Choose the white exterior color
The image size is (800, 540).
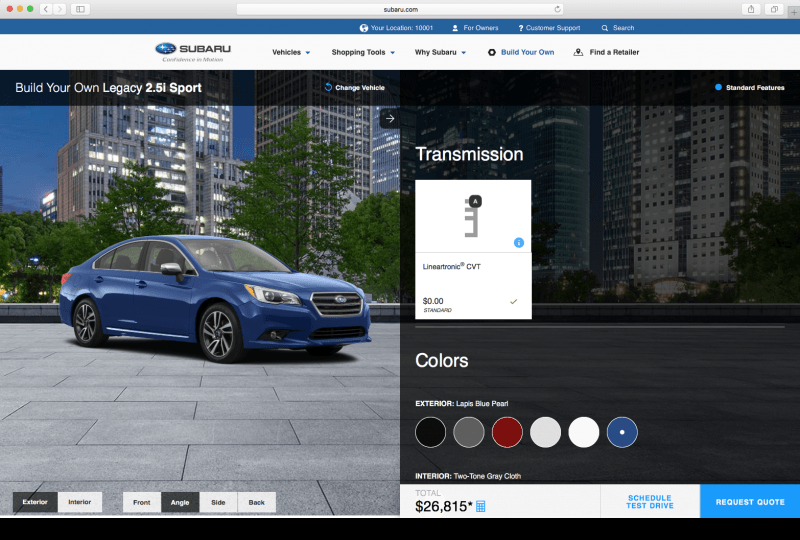point(584,432)
